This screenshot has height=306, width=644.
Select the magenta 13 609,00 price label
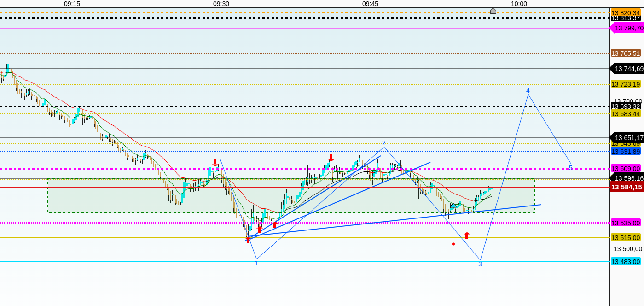626,169
